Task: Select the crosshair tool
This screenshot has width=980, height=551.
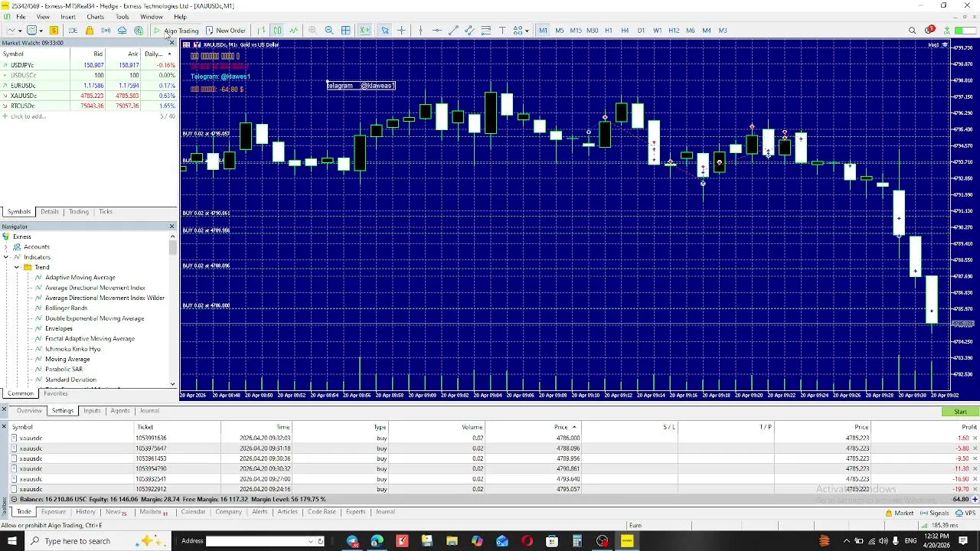Action: (x=402, y=31)
